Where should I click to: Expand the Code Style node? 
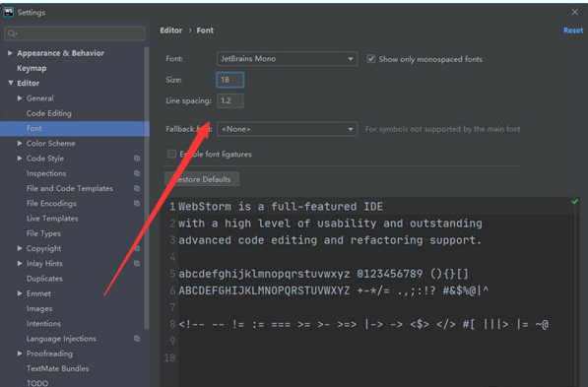pos(20,159)
